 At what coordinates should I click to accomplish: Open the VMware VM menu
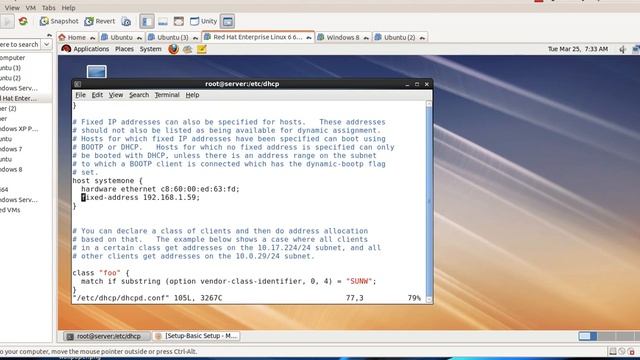[31, 8]
